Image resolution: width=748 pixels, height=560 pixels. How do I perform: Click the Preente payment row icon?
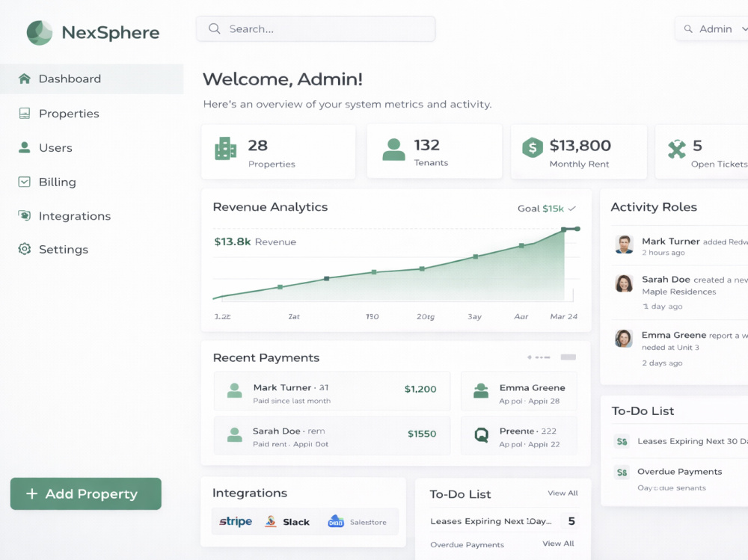point(481,434)
